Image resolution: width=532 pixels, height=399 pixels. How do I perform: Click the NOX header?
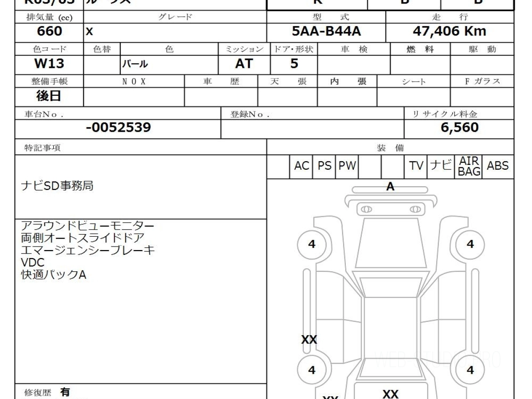[x=134, y=82]
